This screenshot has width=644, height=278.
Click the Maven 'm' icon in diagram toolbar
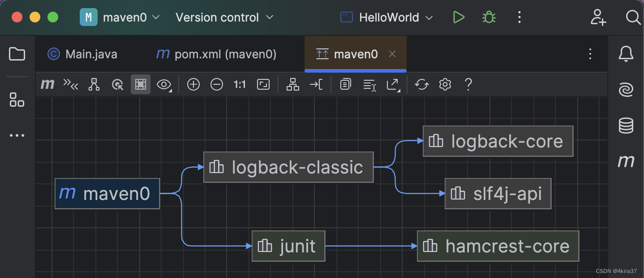point(47,84)
